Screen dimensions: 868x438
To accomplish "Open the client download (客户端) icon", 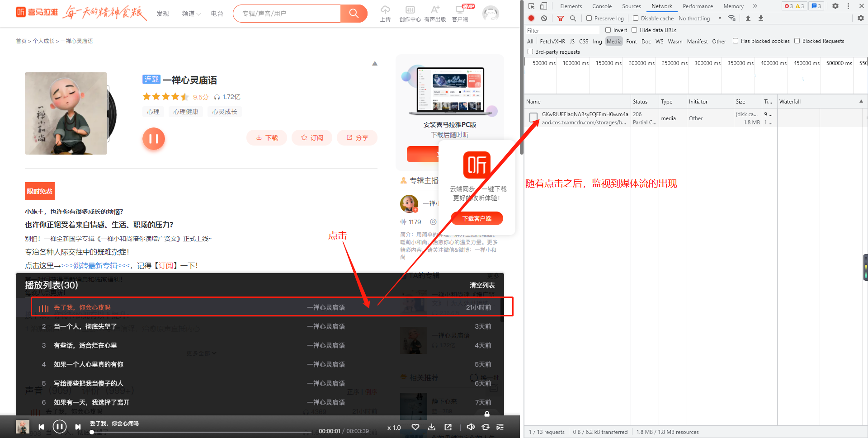I will point(460,13).
